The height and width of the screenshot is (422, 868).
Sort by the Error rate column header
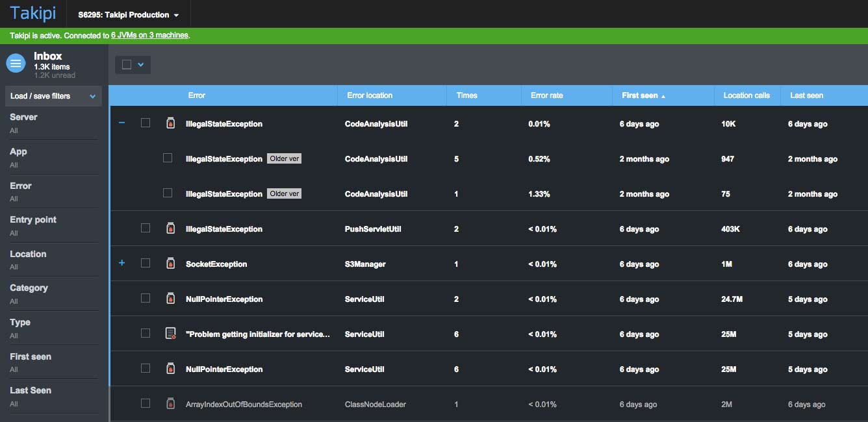coord(546,95)
